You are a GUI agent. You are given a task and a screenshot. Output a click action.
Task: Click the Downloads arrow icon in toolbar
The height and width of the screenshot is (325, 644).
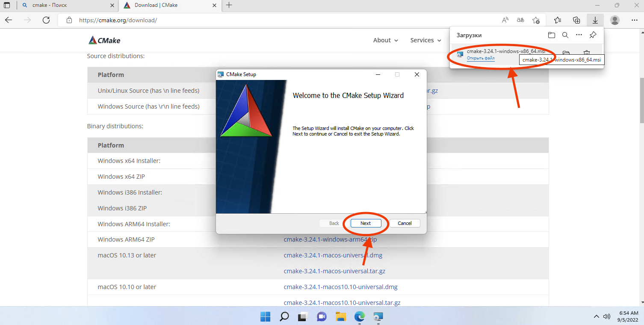click(x=595, y=20)
